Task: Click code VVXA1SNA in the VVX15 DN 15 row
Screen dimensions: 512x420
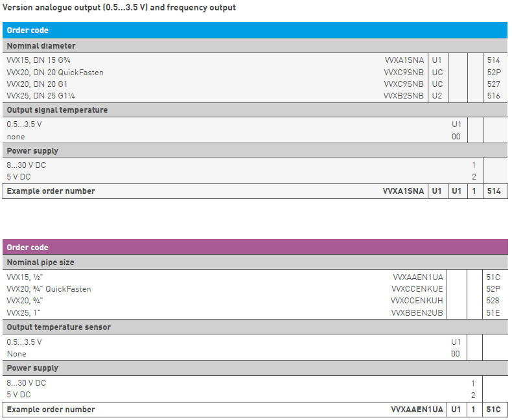Action: coord(404,60)
